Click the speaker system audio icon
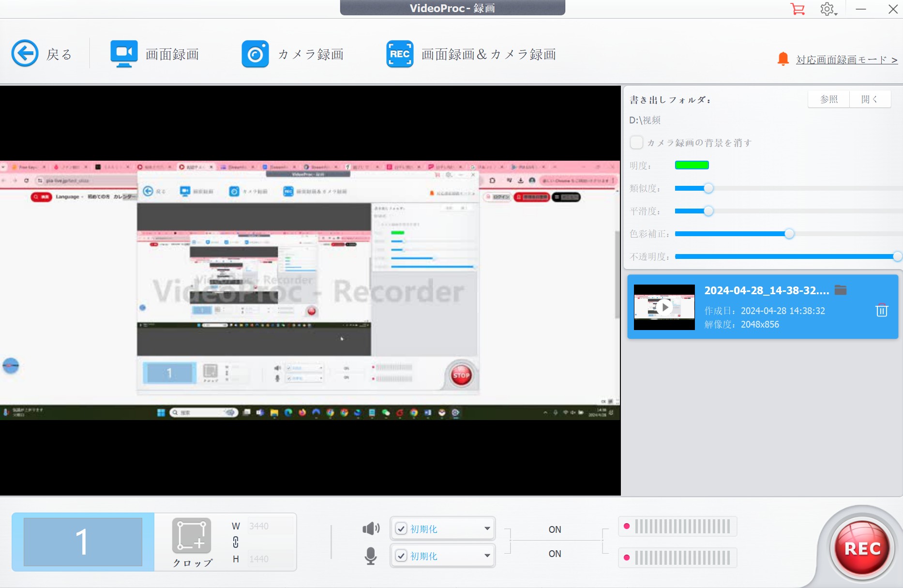 point(371,528)
